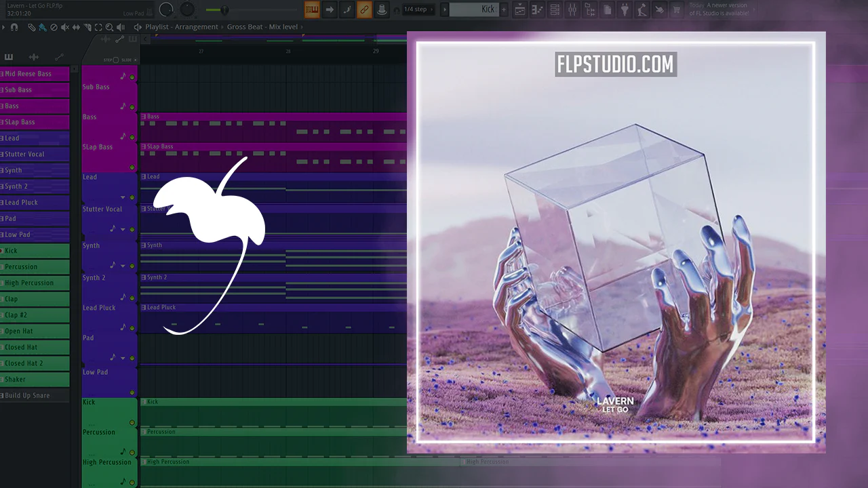Viewport: 868px width, 488px height.
Task: Select the slice tool icon
Action: click(87, 27)
